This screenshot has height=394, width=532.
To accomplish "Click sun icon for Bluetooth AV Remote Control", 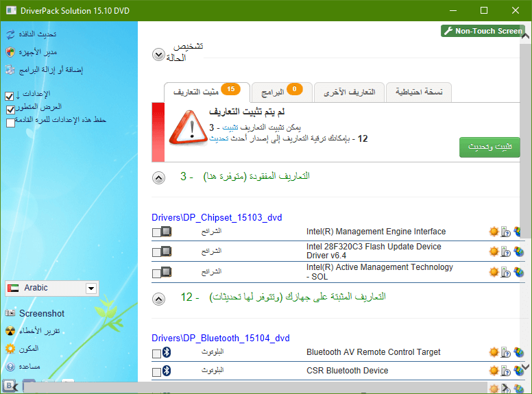I will (x=494, y=352).
